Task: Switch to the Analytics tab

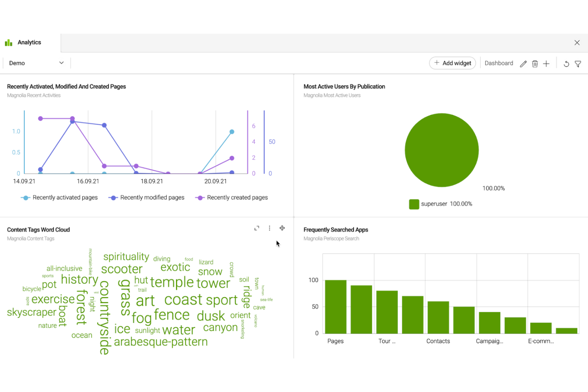Action: click(29, 42)
